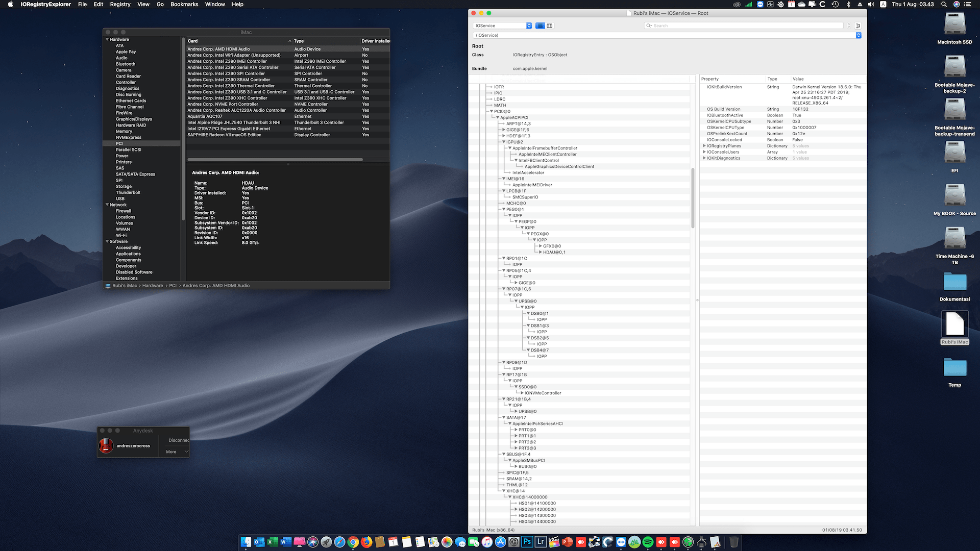This screenshot has height=551, width=980.
Task: Select the SMCSuperIO tree entry
Action: pyautogui.click(x=525, y=197)
